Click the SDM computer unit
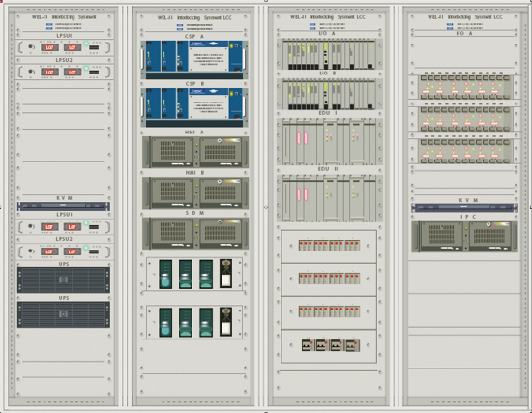 click(x=195, y=233)
